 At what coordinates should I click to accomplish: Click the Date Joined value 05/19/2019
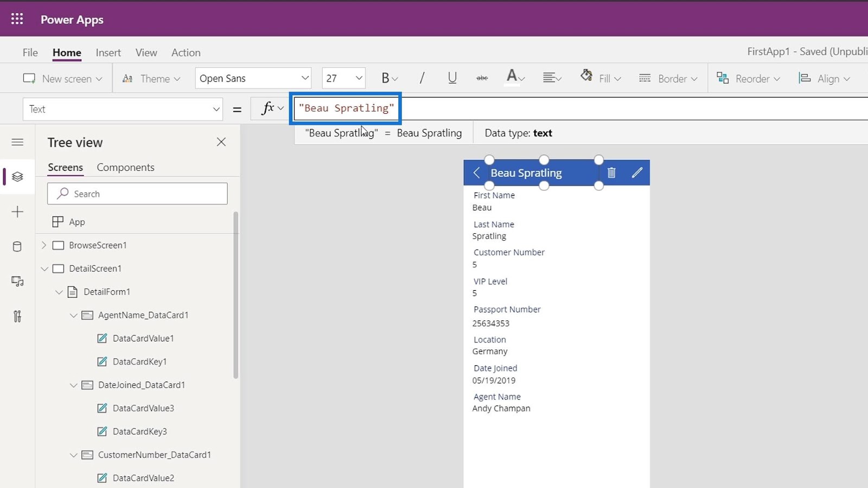click(x=494, y=381)
